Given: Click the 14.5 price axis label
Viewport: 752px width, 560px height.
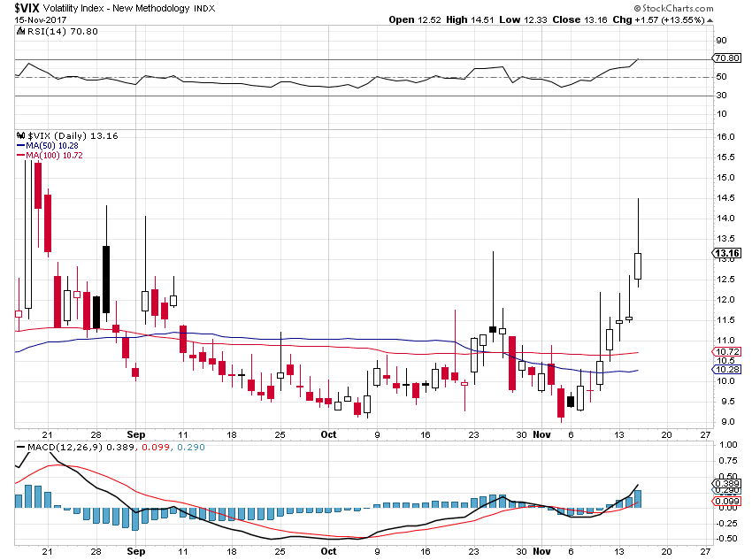Looking at the screenshot, I should pyautogui.click(x=725, y=197).
